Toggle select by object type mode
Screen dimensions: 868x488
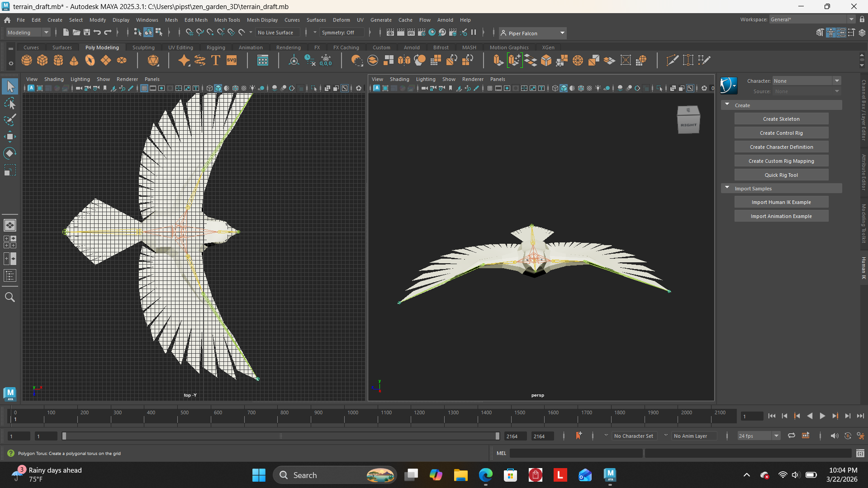pos(148,33)
